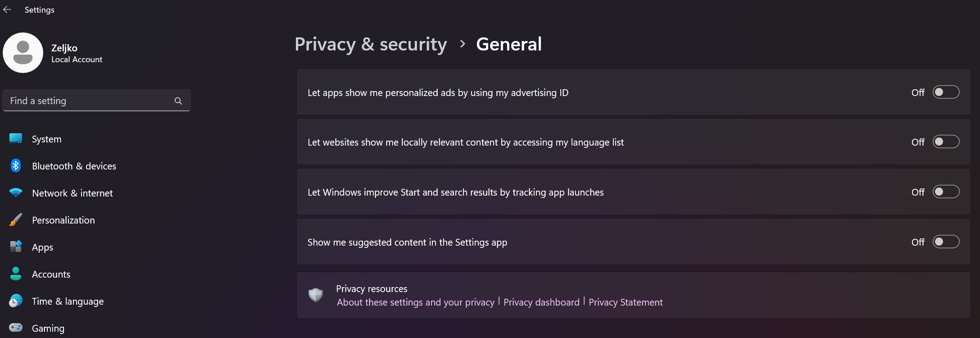Click the Bluetooth icon in sidebar
Viewport: 980px width, 338px height.
pyautogui.click(x=16, y=165)
